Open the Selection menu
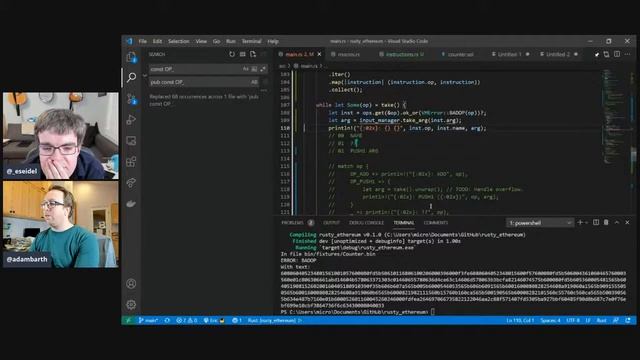The image size is (640, 360). (x=179, y=41)
